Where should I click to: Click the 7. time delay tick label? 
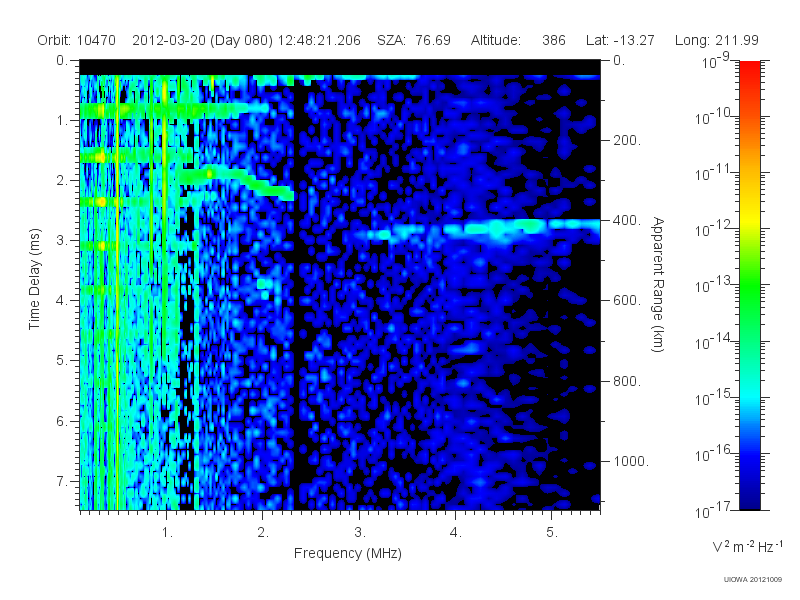coord(62,481)
